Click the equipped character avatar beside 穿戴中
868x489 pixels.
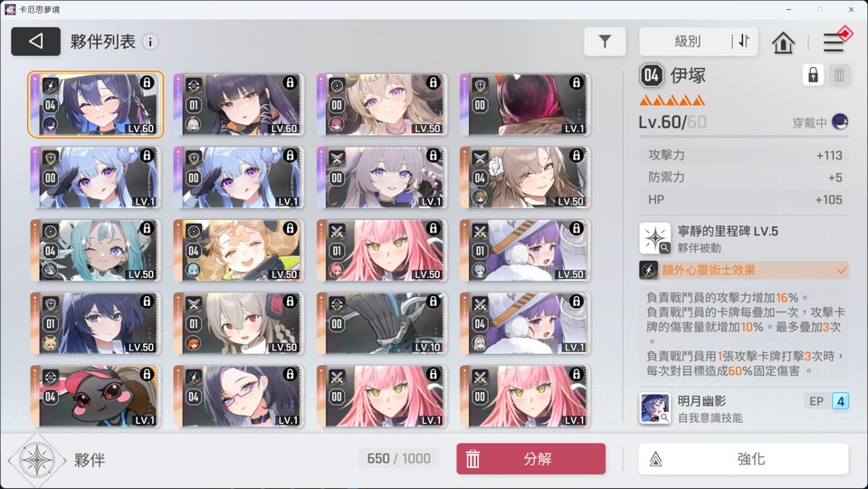pyautogui.click(x=840, y=122)
